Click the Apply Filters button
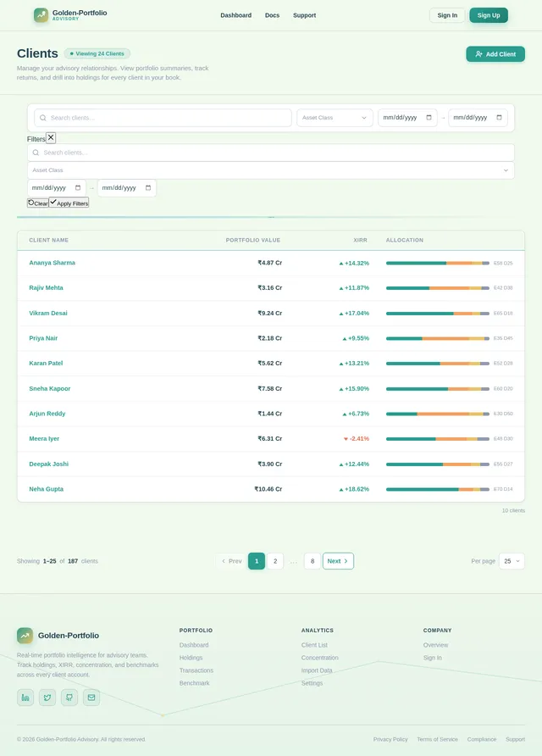 click(x=69, y=203)
